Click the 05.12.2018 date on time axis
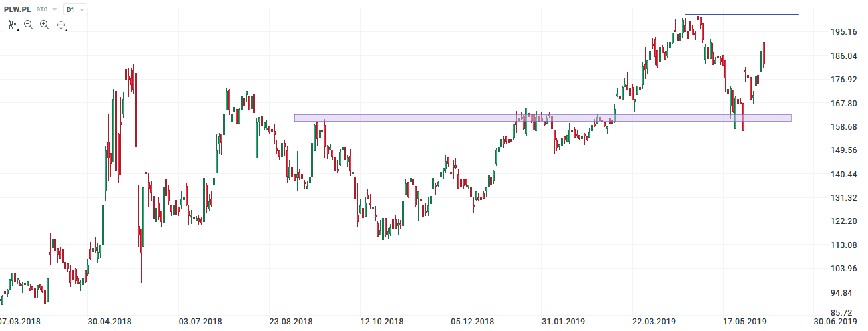Screen dimensions: 868x331 click(473, 322)
